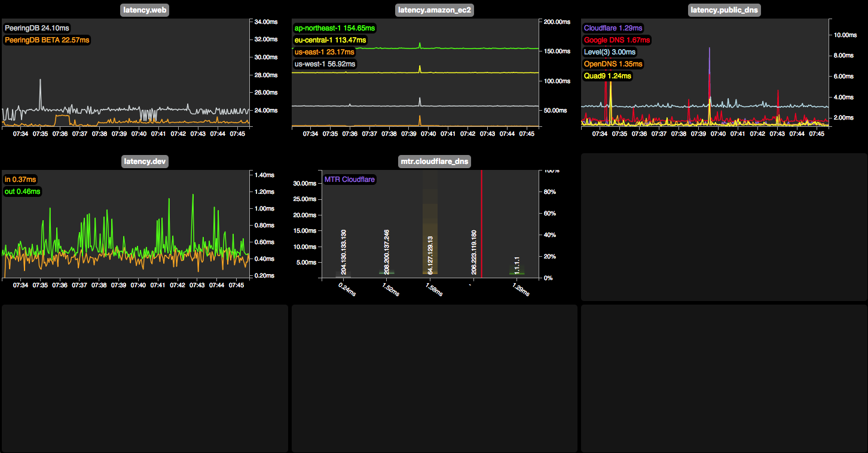This screenshot has height=453, width=868.
Task: Select the eu-central-1 113.47ms legend entry
Action: [330, 40]
